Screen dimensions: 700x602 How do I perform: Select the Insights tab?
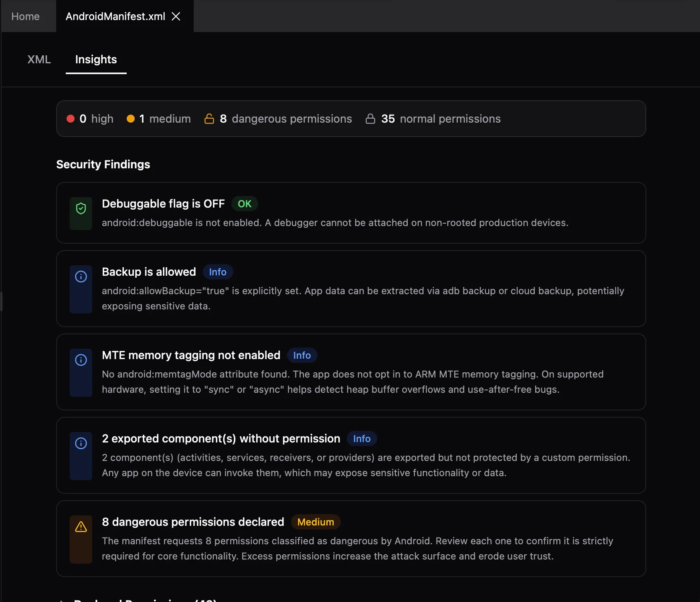tap(96, 59)
